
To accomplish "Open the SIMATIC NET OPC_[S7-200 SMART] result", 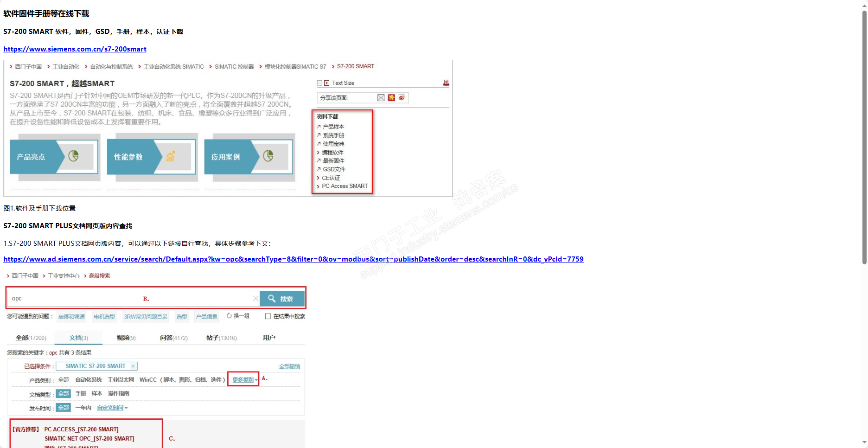I will point(89,439).
